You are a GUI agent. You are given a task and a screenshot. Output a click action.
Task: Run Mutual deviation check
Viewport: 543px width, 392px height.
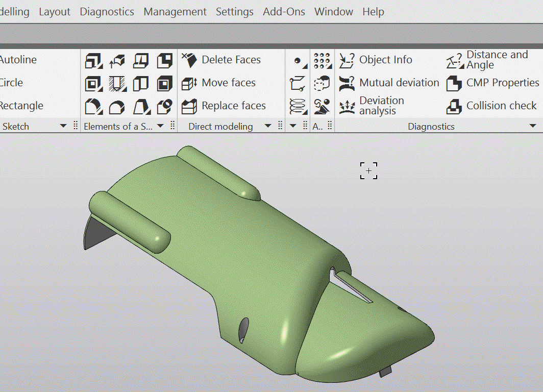click(389, 83)
